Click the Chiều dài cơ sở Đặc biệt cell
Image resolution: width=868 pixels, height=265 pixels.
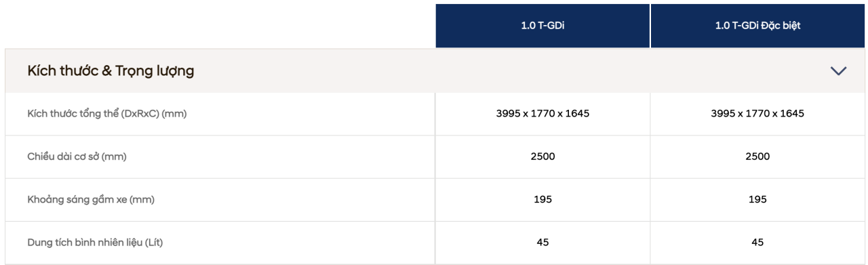click(757, 157)
